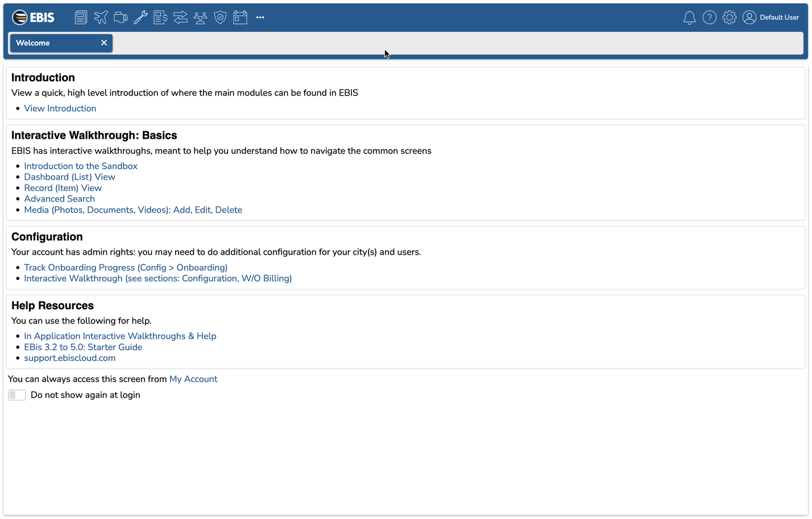Image resolution: width=812 pixels, height=519 pixels.
Task: Click the Help Resources heading
Action: pyautogui.click(x=52, y=306)
